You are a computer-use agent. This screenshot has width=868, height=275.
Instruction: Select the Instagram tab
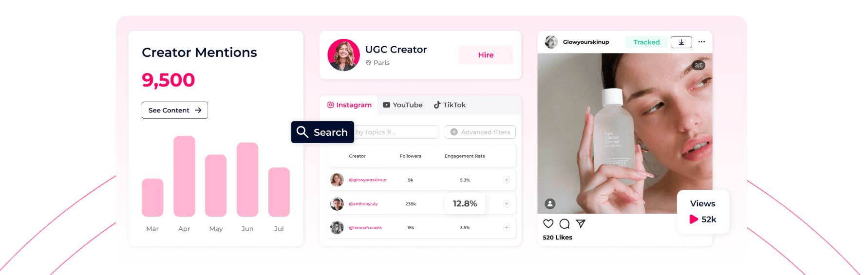349,105
